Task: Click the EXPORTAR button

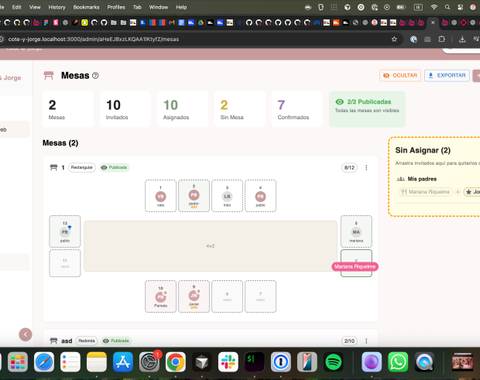Action: click(x=447, y=76)
